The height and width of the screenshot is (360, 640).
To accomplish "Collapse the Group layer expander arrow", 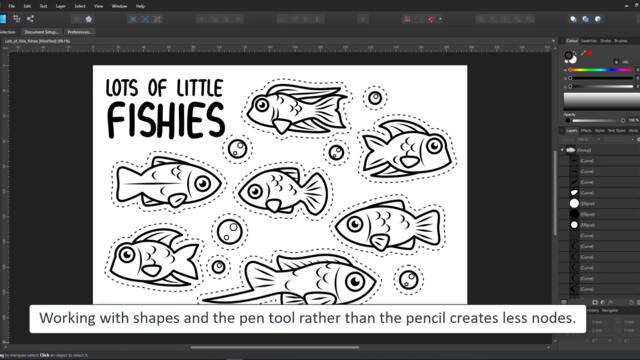I will [x=562, y=150].
